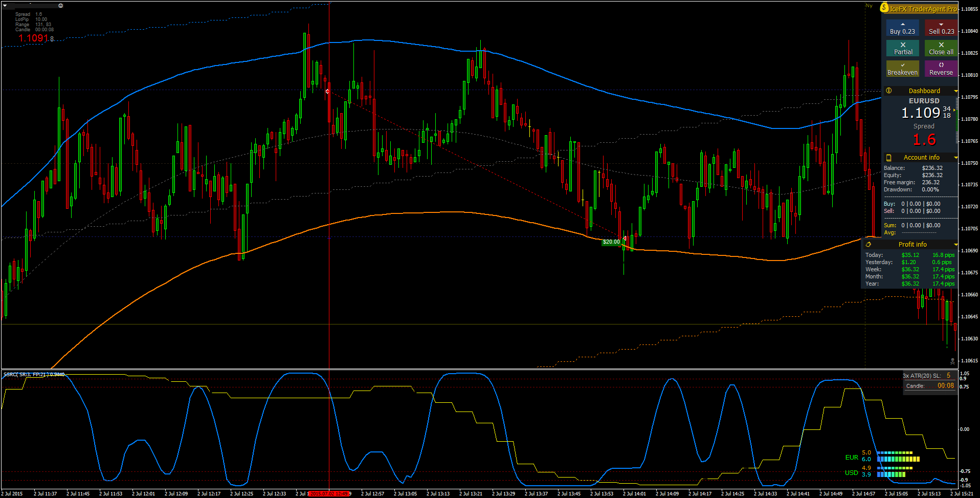Click the Year $36.32 profit row
This screenshot has width=980, height=498.
click(910, 284)
